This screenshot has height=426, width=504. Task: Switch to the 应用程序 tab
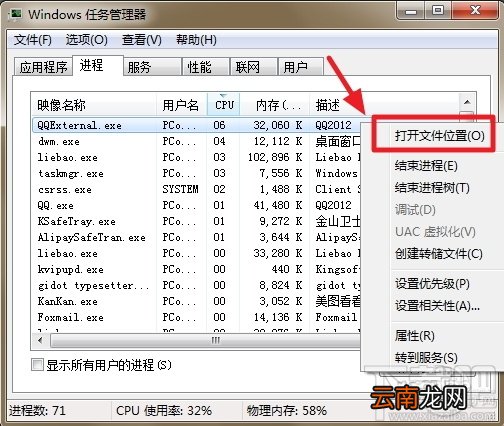click(43, 67)
